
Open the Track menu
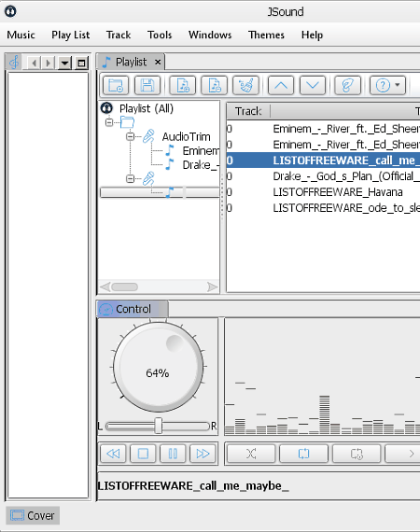(119, 35)
